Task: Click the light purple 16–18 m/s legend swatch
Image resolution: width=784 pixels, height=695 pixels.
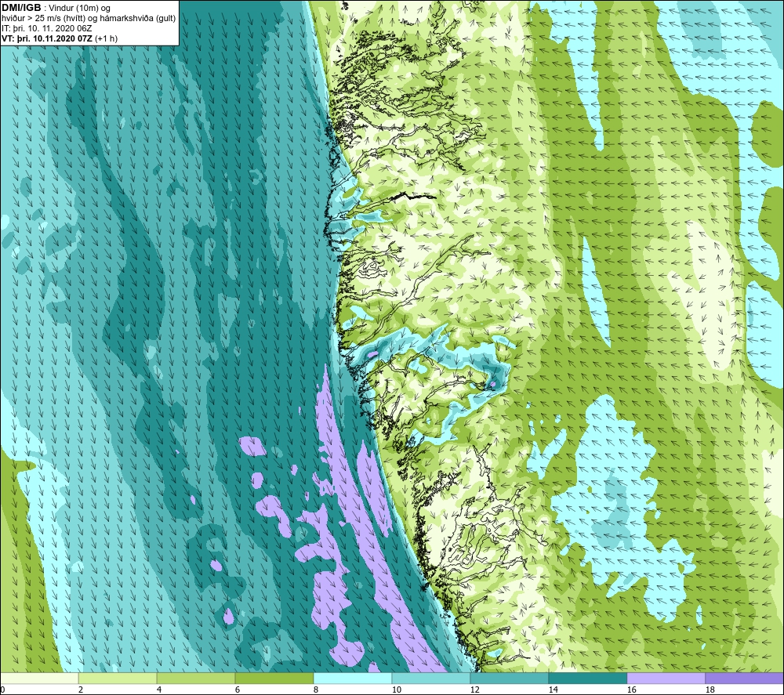Action: pyautogui.click(x=666, y=678)
